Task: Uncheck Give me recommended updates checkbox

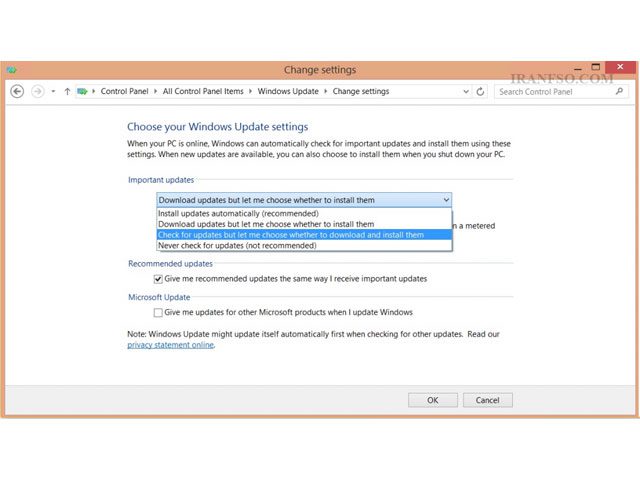Action: click(158, 279)
